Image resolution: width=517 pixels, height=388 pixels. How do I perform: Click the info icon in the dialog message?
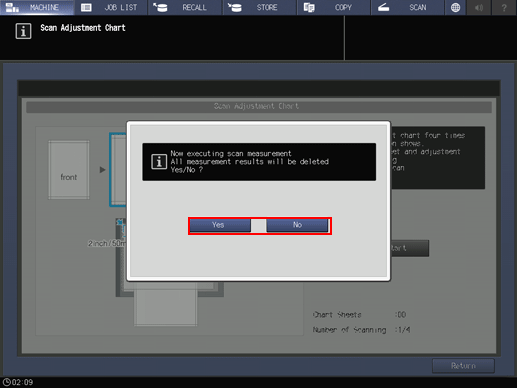tap(159, 162)
